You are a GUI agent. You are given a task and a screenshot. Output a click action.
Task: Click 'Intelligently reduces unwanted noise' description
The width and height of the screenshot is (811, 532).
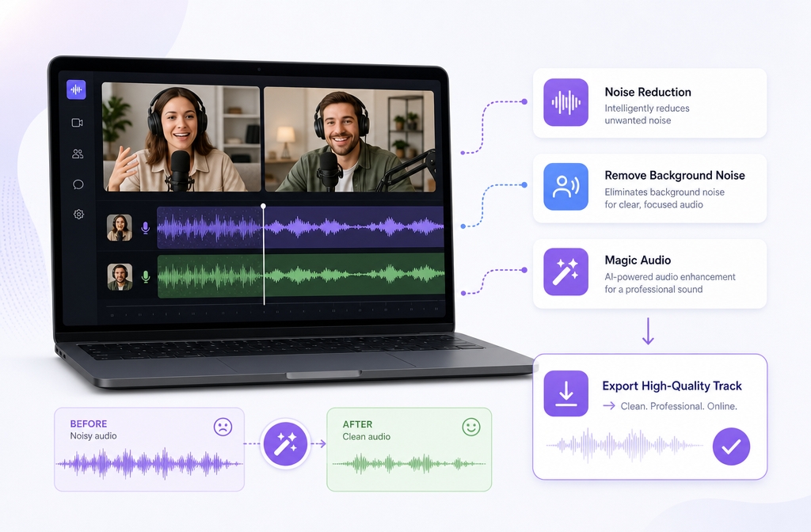pos(647,114)
